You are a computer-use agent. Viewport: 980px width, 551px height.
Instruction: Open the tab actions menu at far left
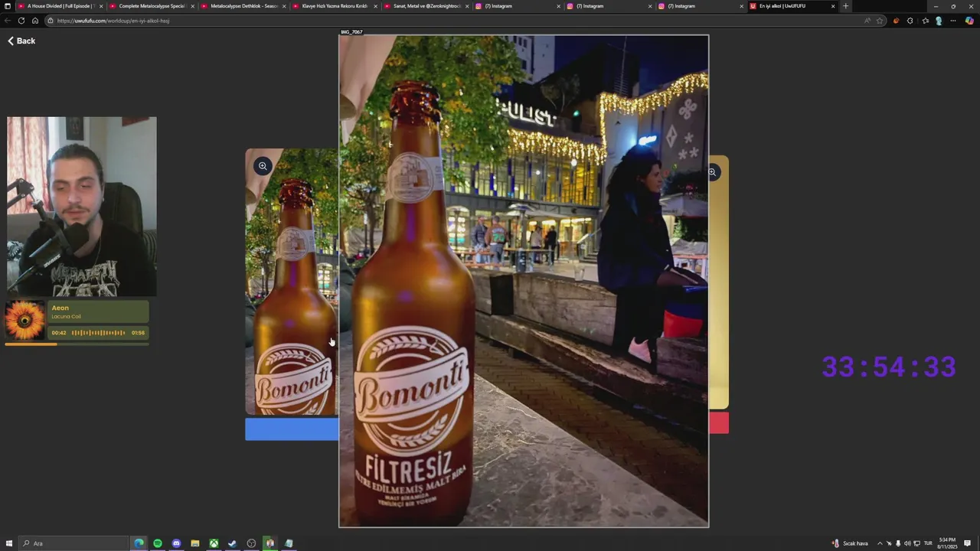[x=8, y=6]
